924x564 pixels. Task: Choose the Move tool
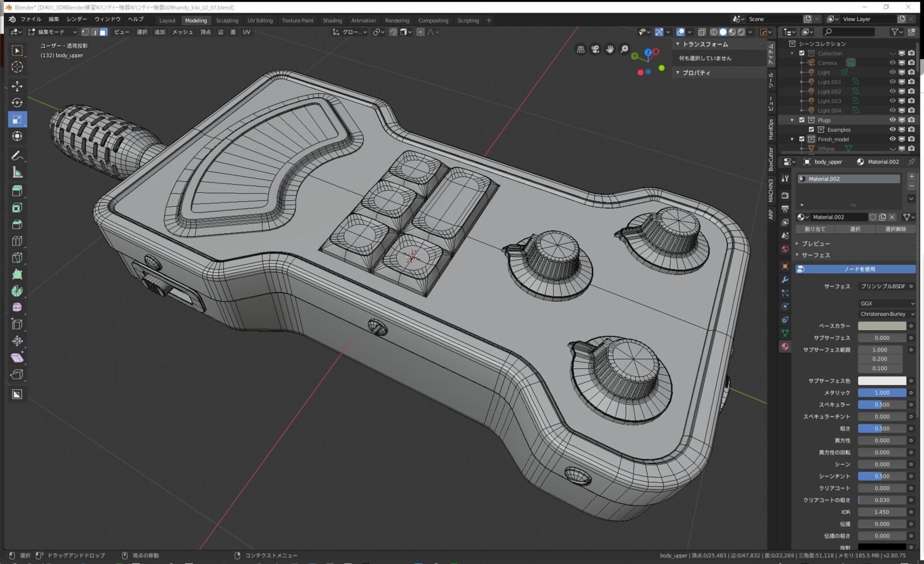coord(17,86)
